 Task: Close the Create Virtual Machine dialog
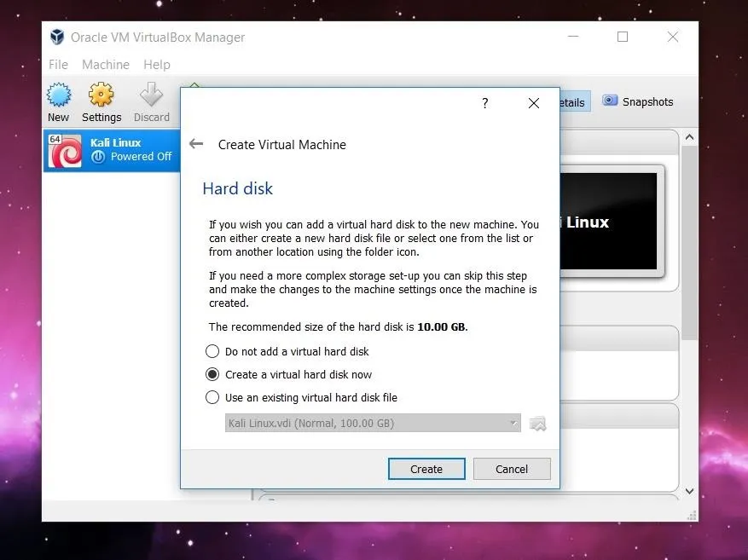pos(534,103)
